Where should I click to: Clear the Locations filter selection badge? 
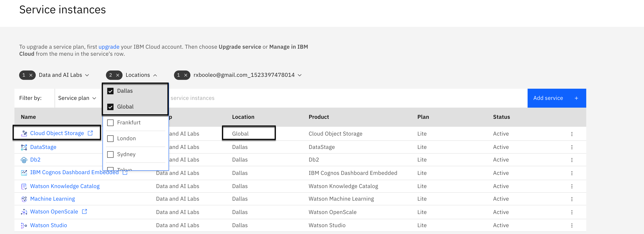[118, 75]
